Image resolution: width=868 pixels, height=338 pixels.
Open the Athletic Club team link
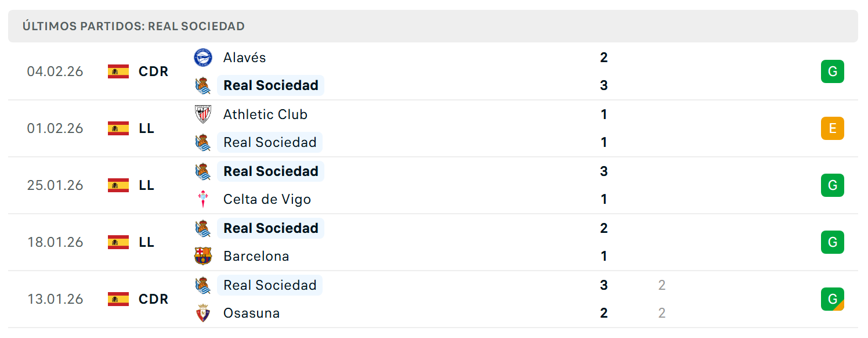click(265, 114)
